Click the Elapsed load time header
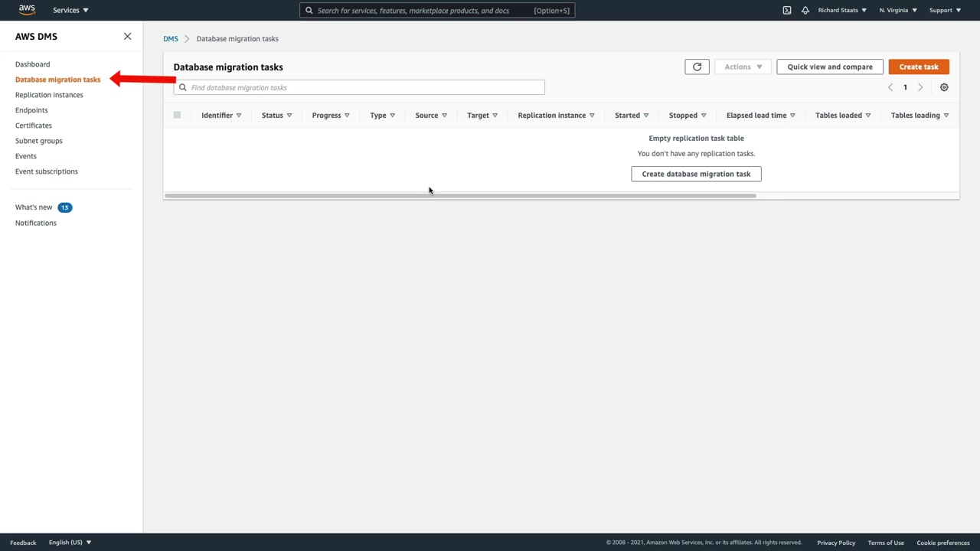Screen dimensions: 980x551 click(x=756, y=116)
